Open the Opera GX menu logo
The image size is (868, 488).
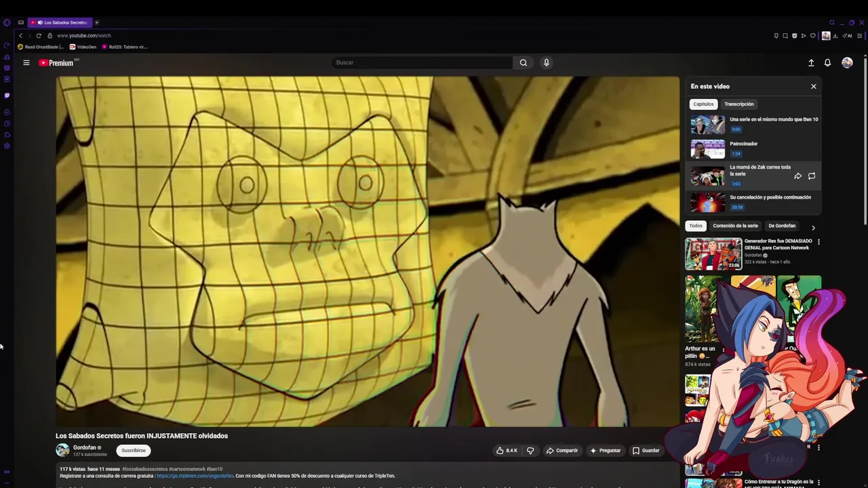pos(7,22)
